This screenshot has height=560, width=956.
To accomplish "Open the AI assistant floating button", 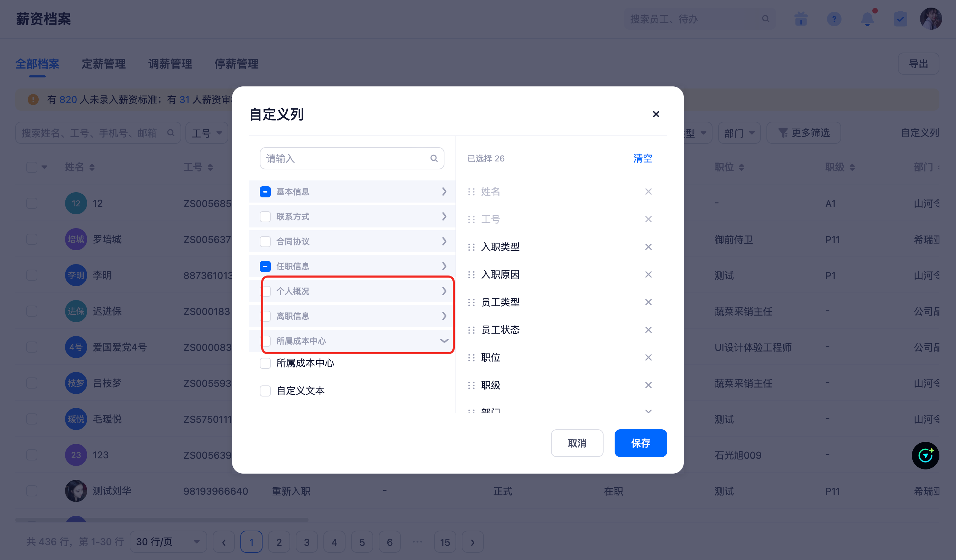I will click(925, 455).
